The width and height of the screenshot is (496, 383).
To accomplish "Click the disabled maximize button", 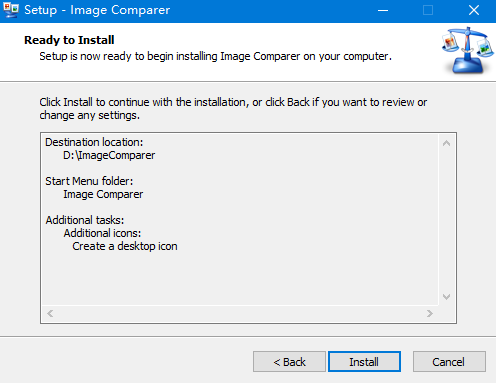I will [428, 10].
